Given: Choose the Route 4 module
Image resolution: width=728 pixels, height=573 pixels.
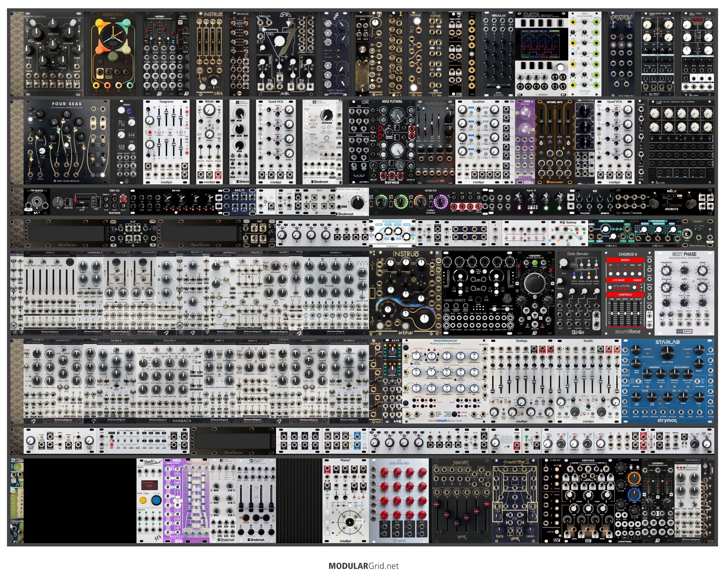Looking at the screenshot, I should [249, 293].
